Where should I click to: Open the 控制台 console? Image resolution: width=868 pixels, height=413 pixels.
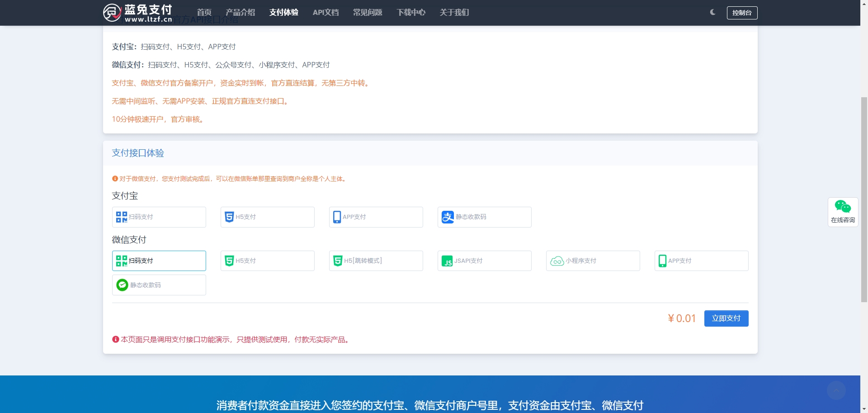742,13
